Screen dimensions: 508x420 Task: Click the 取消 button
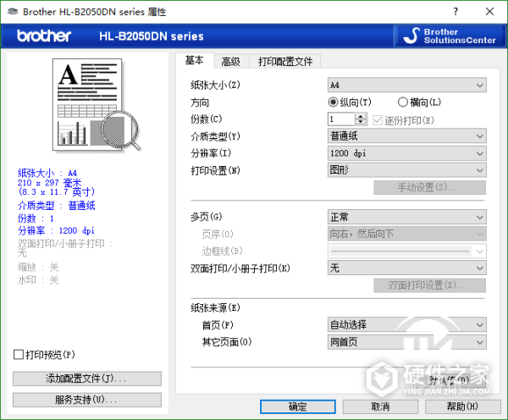(380, 406)
